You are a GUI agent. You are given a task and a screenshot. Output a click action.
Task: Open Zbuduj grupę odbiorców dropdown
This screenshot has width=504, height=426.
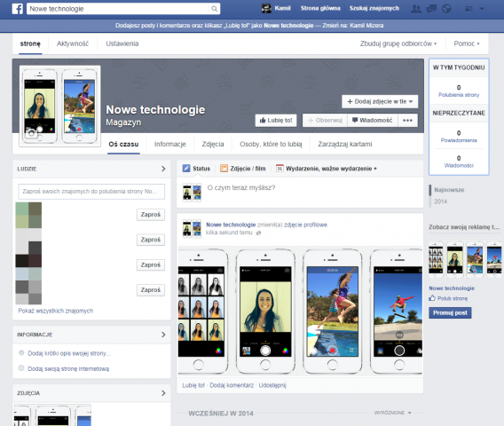point(398,43)
